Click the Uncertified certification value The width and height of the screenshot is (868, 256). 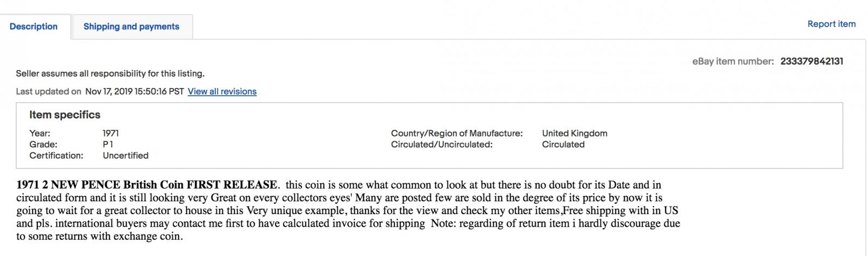pos(125,155)
